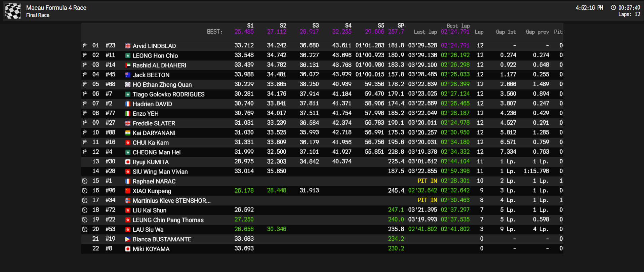Click speed 247.1 in LIU Kai Shun row
This screenshot has width=644, height=272.
point(396,210)
